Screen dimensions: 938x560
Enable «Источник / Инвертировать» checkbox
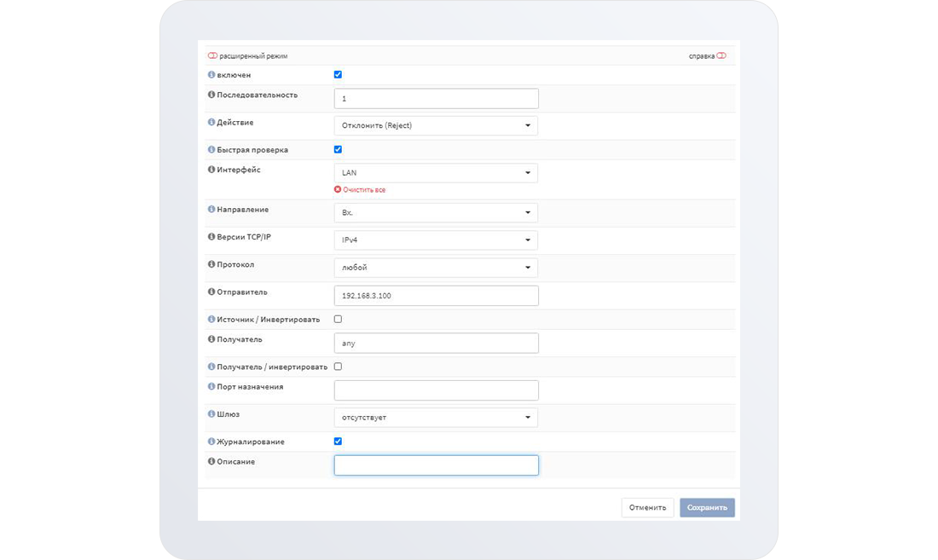point(338,319)
